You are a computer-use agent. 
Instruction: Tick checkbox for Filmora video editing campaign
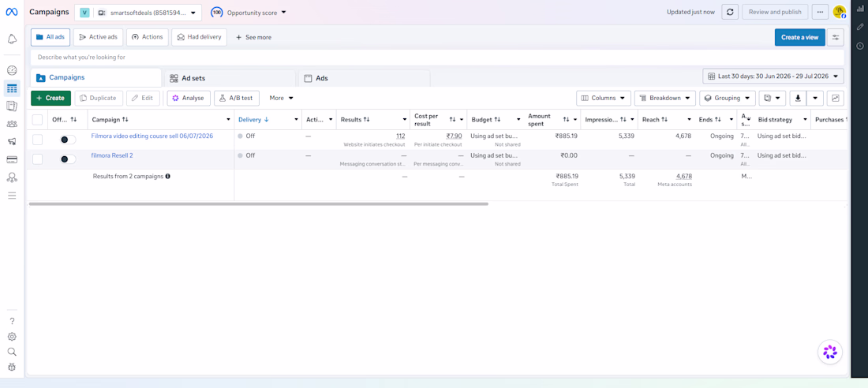(37, 140)
